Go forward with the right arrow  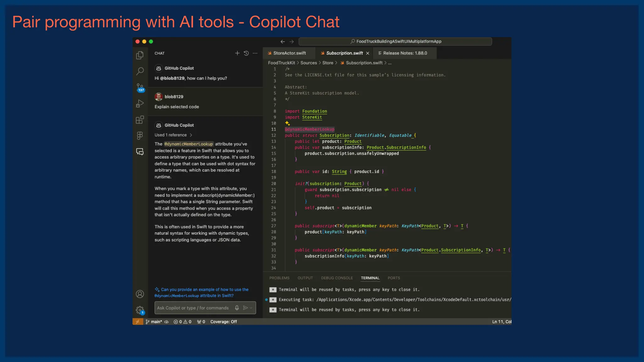291,41
